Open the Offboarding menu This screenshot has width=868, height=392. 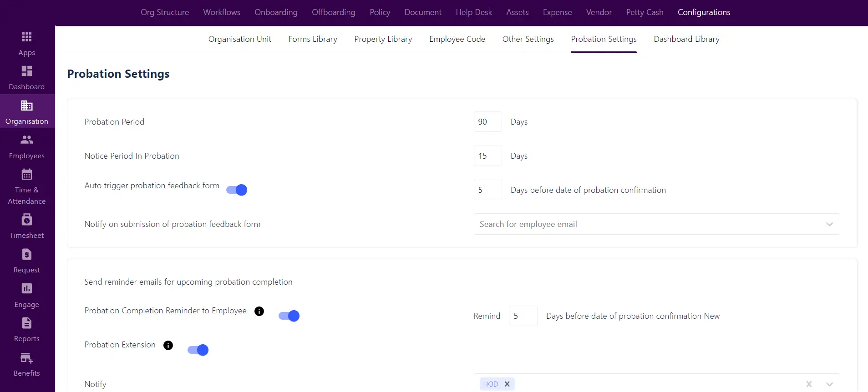pyautogui.click(x=334, y=12)
